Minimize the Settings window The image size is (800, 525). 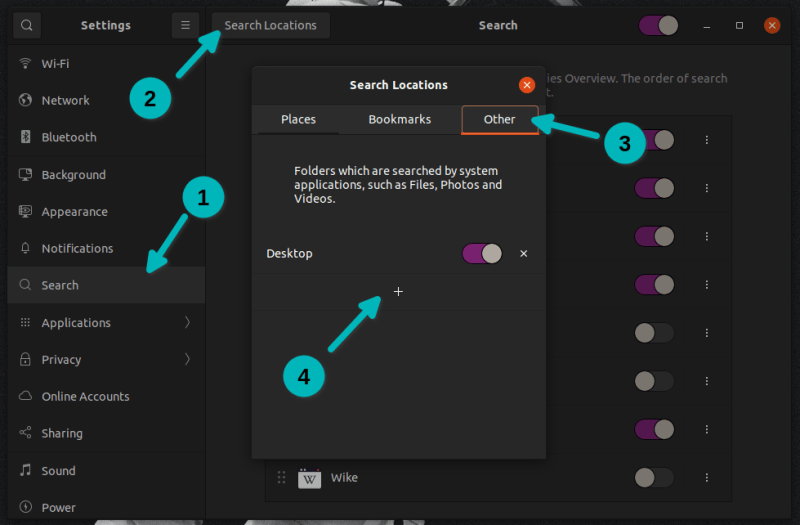pyautogui.click(x=707, y=26)
